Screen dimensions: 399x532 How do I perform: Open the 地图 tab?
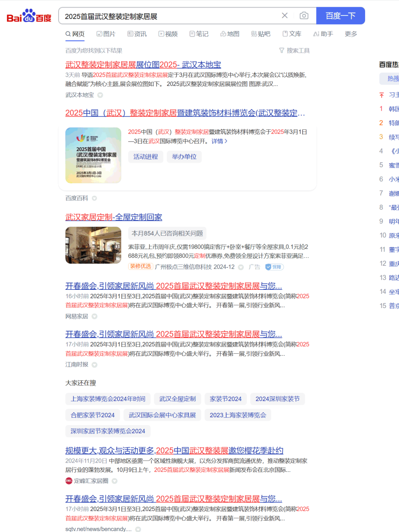click(x=230, y=34)
